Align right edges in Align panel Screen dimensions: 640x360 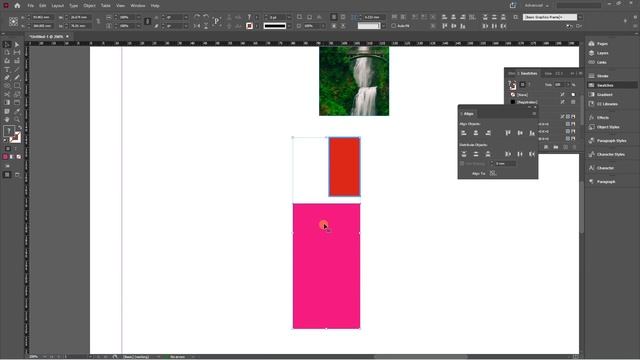(x=488, y=133)
